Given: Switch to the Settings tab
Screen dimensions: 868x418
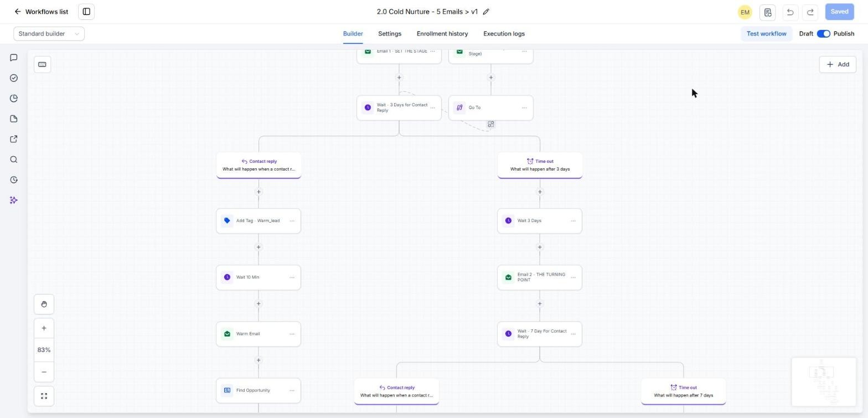Looking at the screenshot, I should (x=390, y=34).
